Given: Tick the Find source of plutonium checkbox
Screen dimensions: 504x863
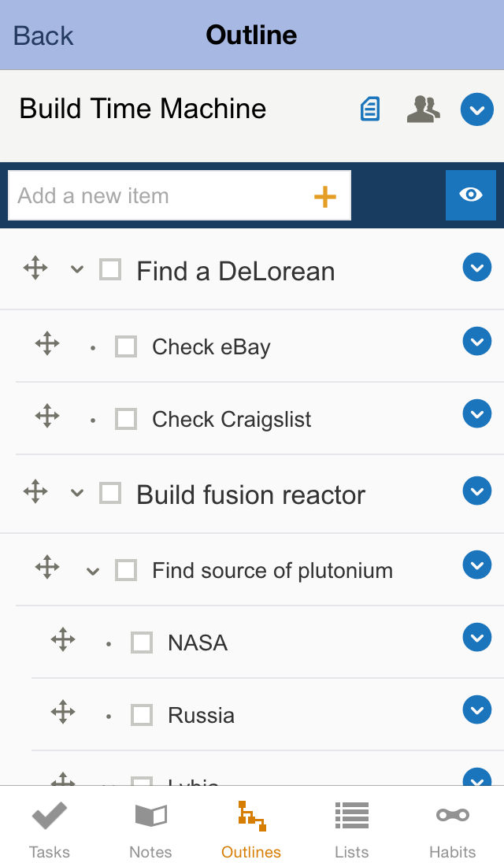Looking at the screenshot, I should click(x=126, y=570).
